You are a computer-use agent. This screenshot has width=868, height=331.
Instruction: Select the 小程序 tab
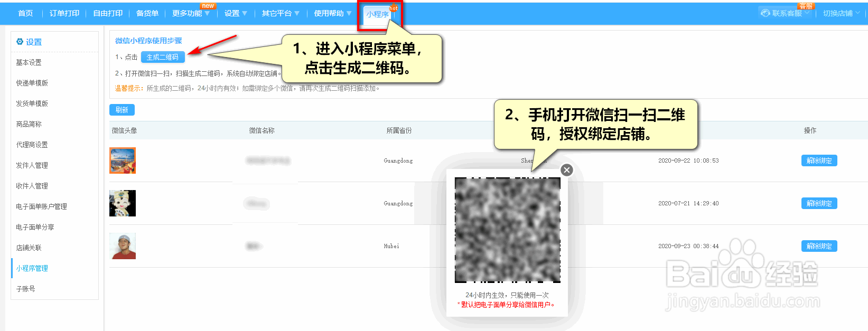378,14
